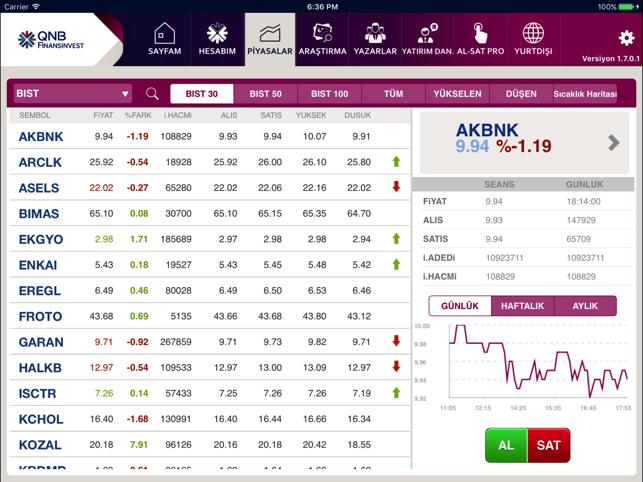
Task: Select the GARAN row symbol
Action: click(x=41, y=342)
